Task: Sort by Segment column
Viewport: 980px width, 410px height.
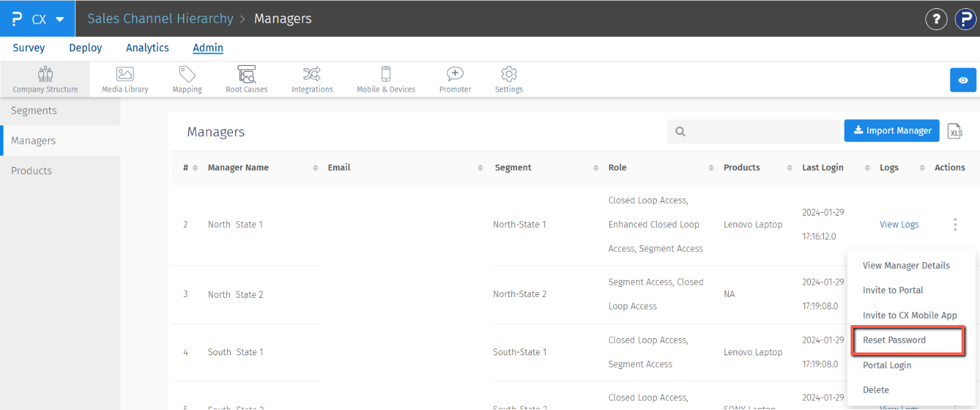Action: click(x=596, y=168)
